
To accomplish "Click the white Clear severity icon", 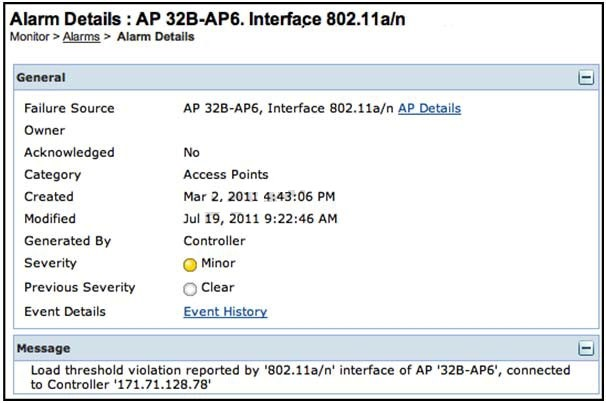I will pos(191,288).
